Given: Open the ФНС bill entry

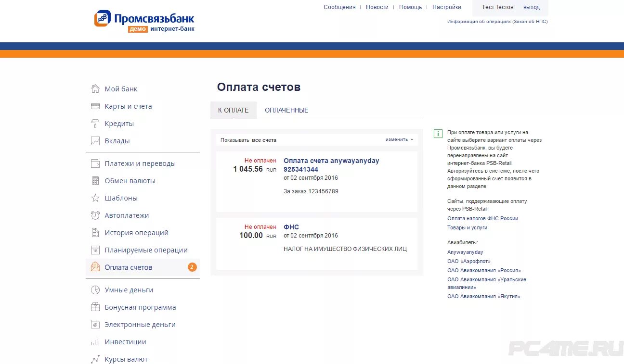Looking at the screenshot, I should click(291, 227).
